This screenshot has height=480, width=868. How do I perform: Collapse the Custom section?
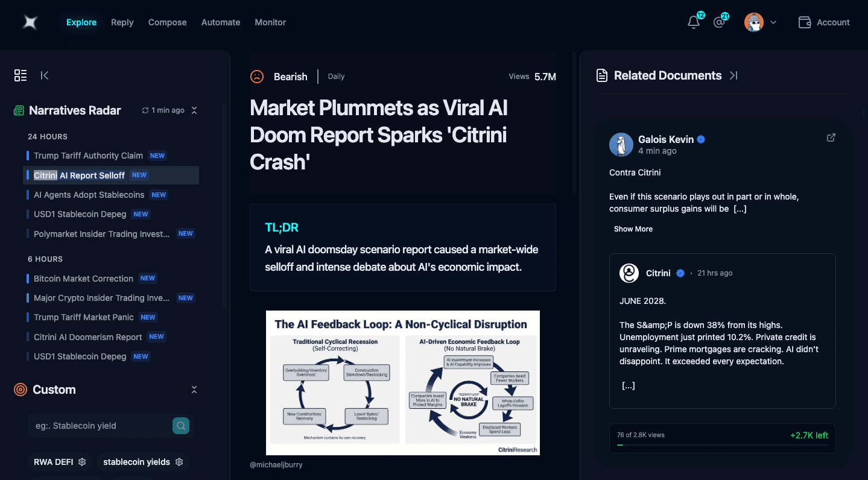[x=194, y=390]
